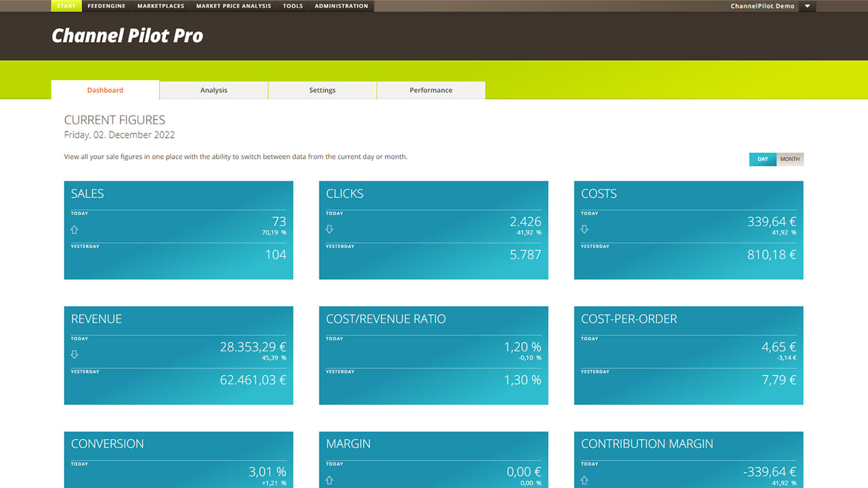Open the FEEDENGINE menu
Screen dimensions: 868x488
106,6
